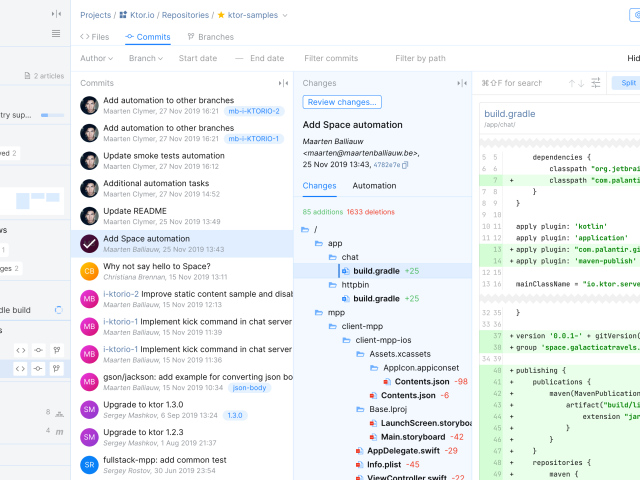Open Projects breadcrumb link
Screen dimensions: 640x480
[x=96, y=15]
